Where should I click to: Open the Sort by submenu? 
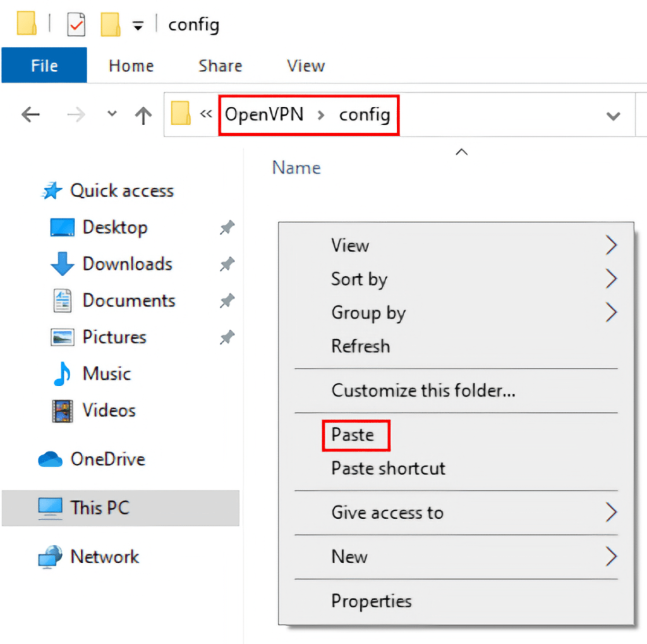click(456, 279)
